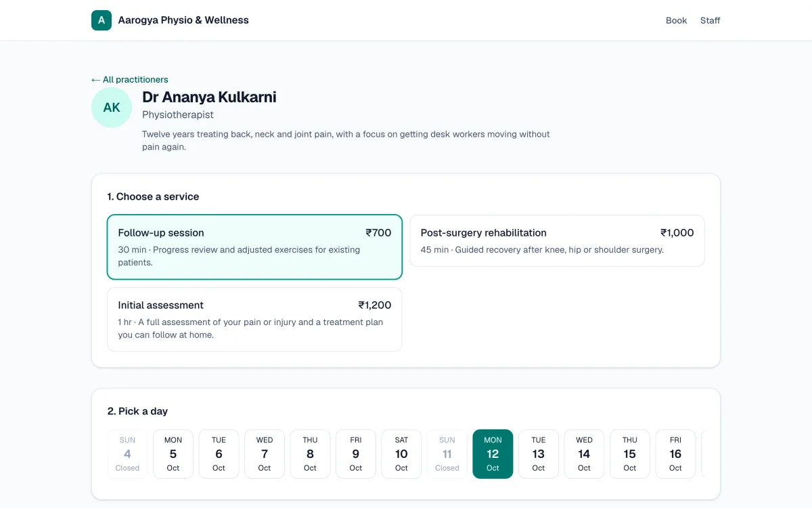Go back via All practitioners link
The height and width of the screenshot is (508, 812).
[130, 79]
